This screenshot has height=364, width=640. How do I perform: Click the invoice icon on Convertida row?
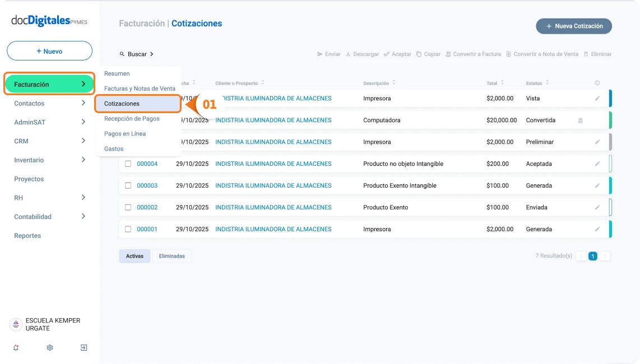click(x=580, y=120)
